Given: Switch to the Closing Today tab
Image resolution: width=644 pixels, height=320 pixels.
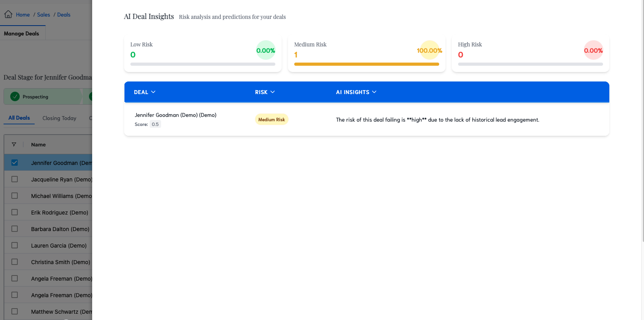Looking at the screenshot, I should [59, 118].
